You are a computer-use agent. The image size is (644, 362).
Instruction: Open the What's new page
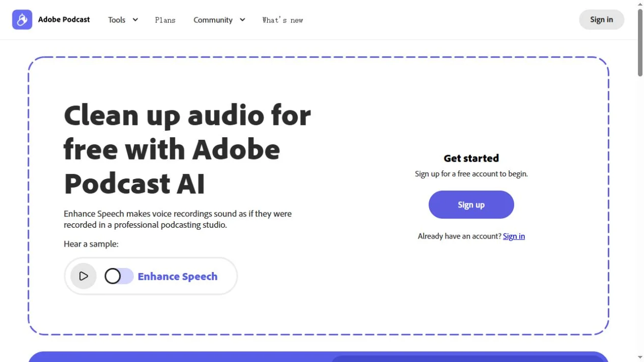[x=283, y=20]
